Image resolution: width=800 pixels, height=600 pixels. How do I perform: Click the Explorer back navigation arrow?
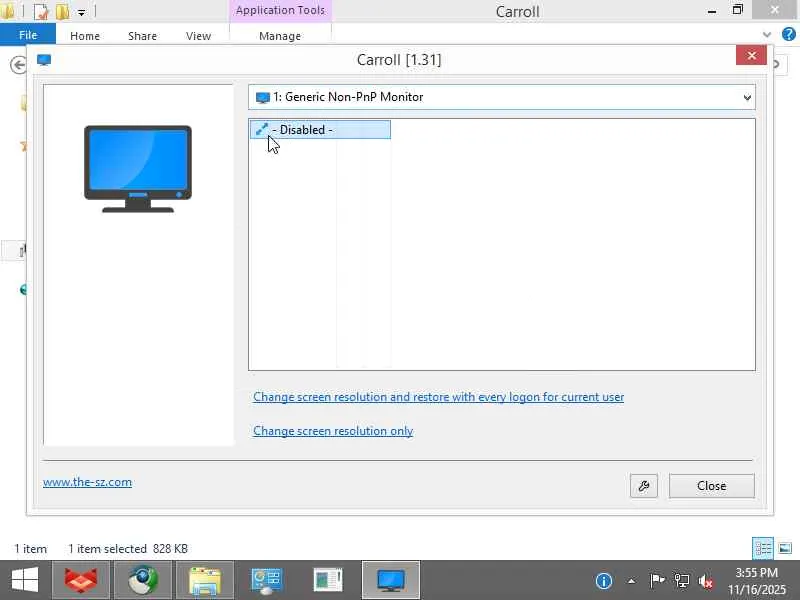[x=18, y=65]
